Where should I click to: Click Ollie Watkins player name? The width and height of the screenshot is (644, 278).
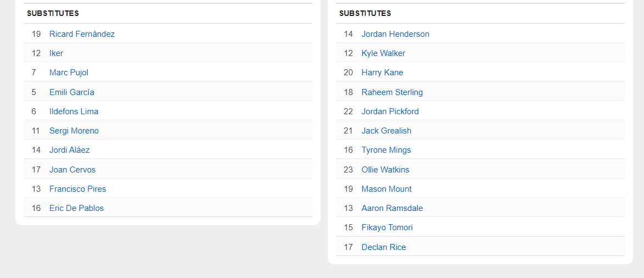[385, 169]
